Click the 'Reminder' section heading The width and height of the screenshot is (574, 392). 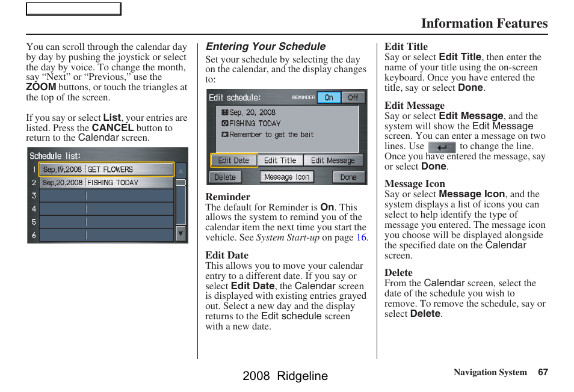pyautogui.click(x=227, y=197)
